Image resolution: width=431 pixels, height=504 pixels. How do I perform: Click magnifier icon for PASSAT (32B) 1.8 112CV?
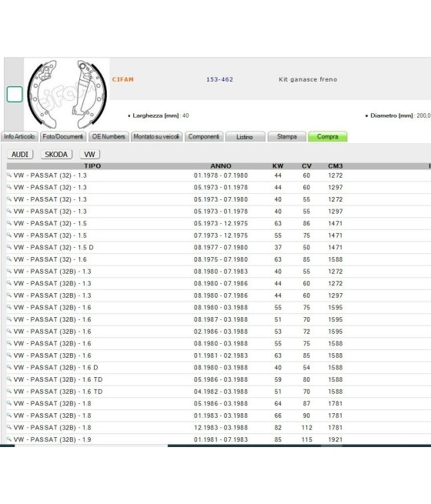point(9,427)
